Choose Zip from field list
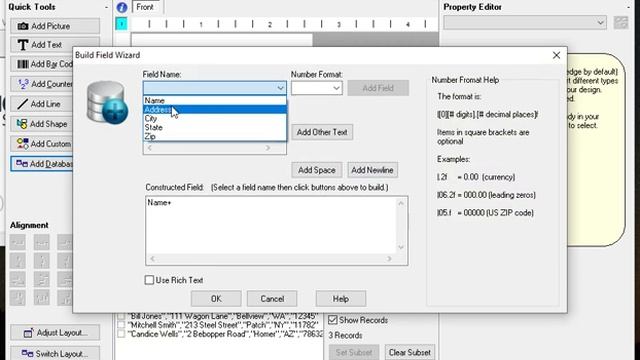The width and height of the screenshot is (640, 360). (215, 136)
